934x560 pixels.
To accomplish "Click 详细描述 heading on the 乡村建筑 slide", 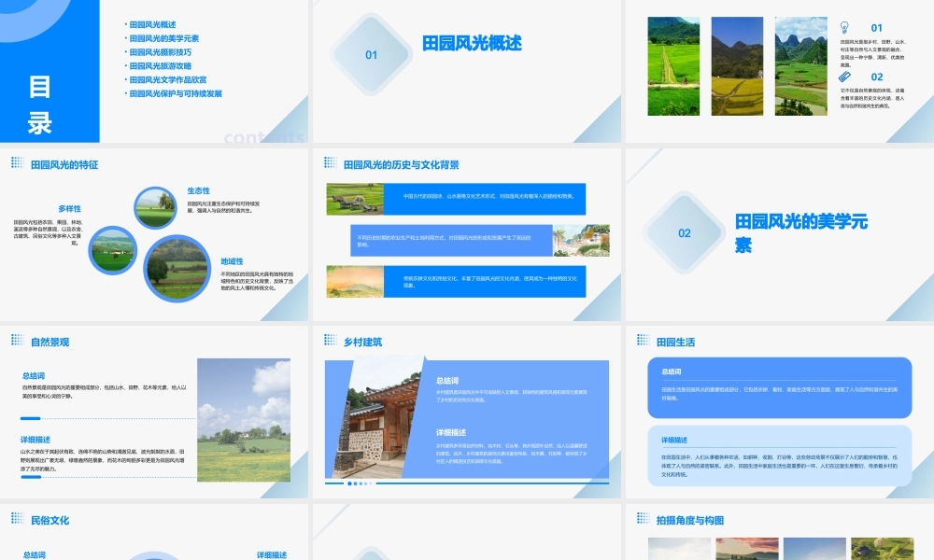I will (451, 433).
